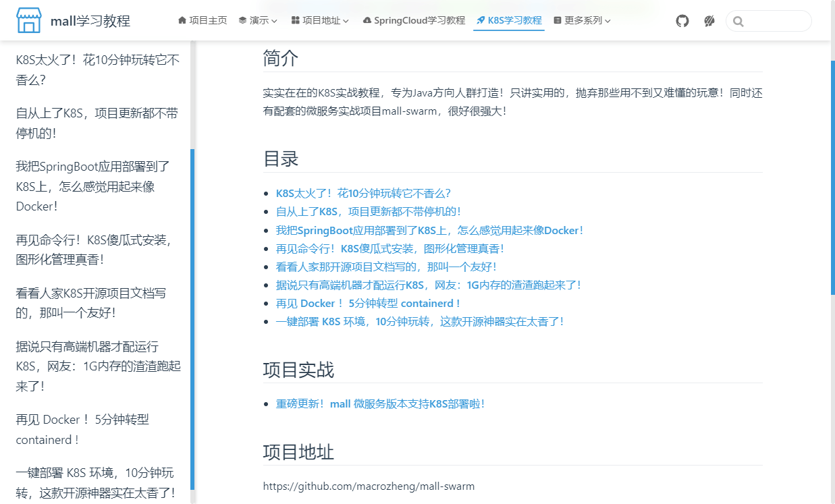Image resolution: width=835 pixels, height=504 pixels.
Task: Click the list icon beside 更多系列
Action: [x=557, y=20]
